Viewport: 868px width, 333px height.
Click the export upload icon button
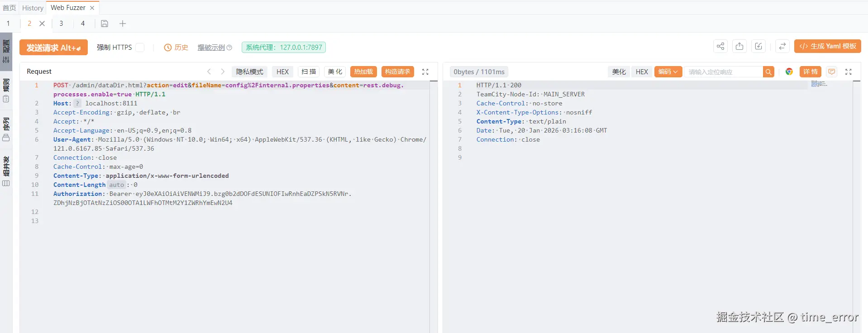[x=739, y=46]
